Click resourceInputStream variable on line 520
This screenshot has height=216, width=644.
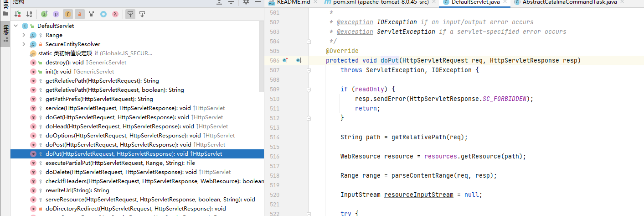click(419, 195)
